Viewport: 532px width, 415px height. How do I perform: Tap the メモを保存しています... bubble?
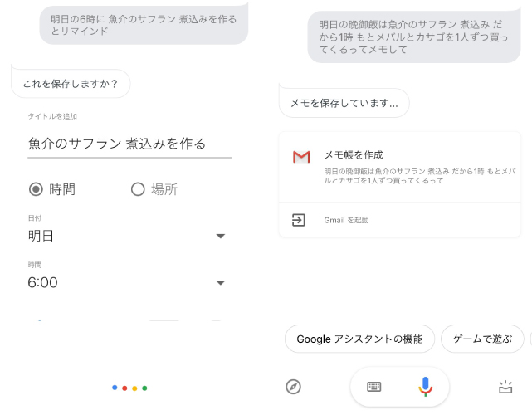coord(344,103)
